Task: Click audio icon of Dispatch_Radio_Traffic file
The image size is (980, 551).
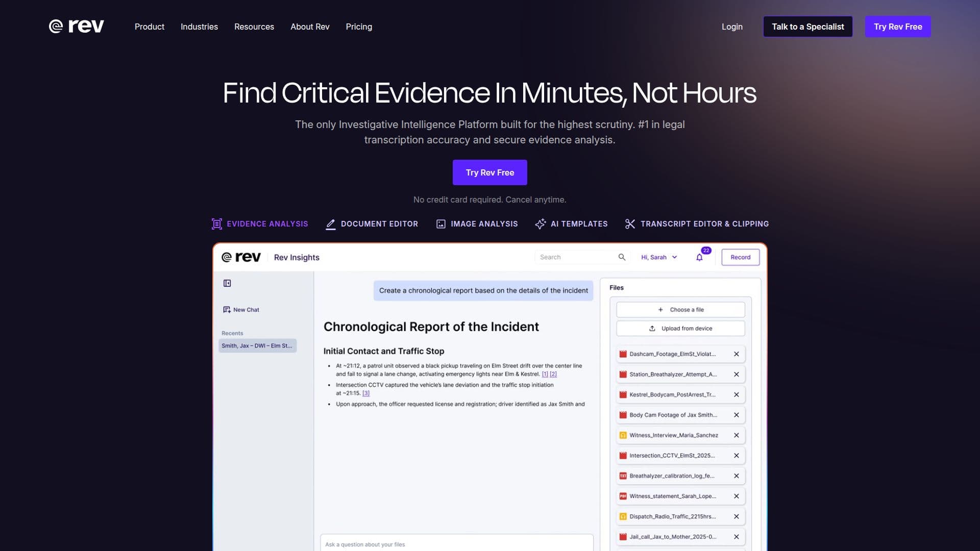Action: tap(623, 516)
